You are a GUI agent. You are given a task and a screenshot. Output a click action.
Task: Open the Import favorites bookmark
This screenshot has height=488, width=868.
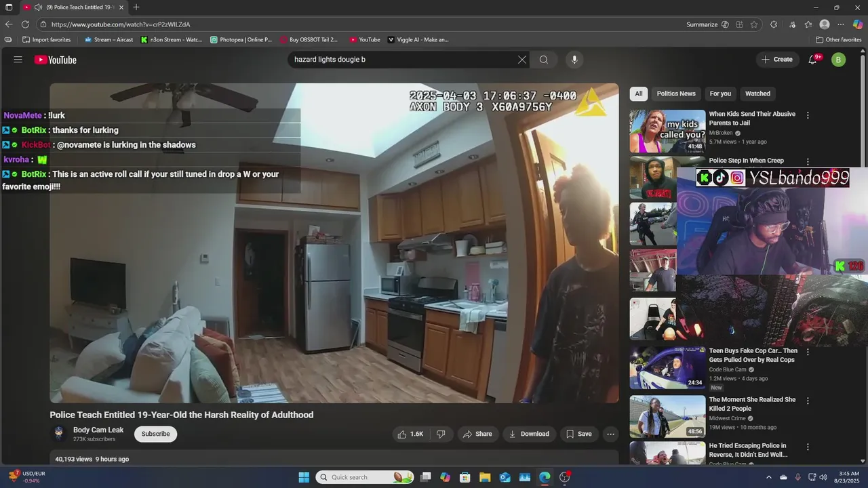click(47, 39)
